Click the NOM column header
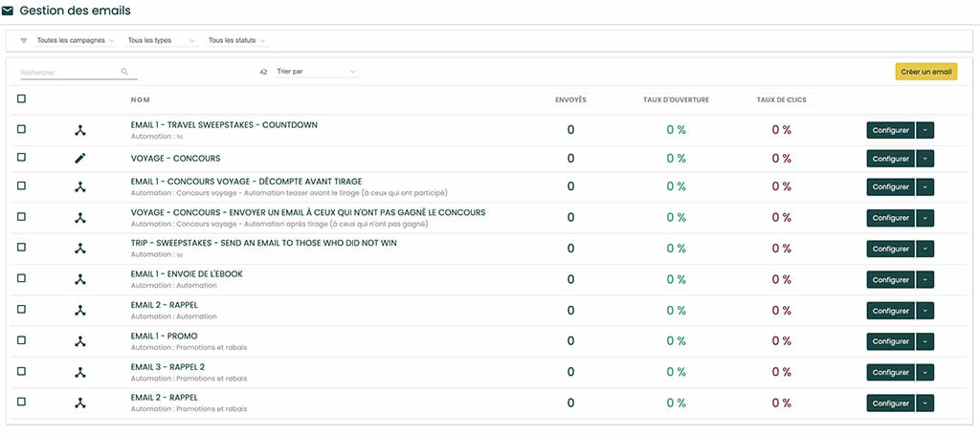Viewport: 980px width, 435px height. (140, 99)
